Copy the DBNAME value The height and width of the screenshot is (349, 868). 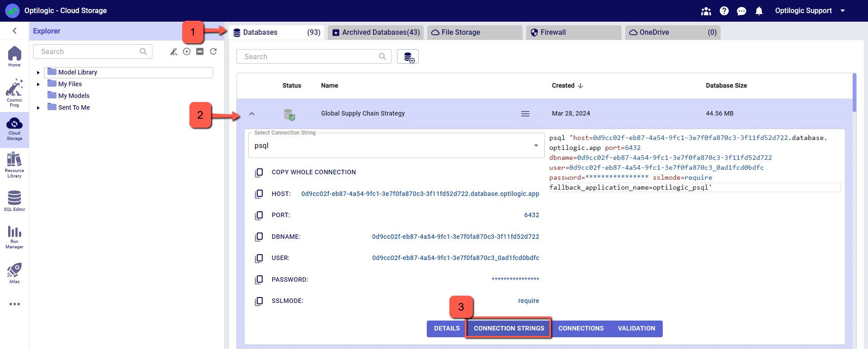click(259, 237)
